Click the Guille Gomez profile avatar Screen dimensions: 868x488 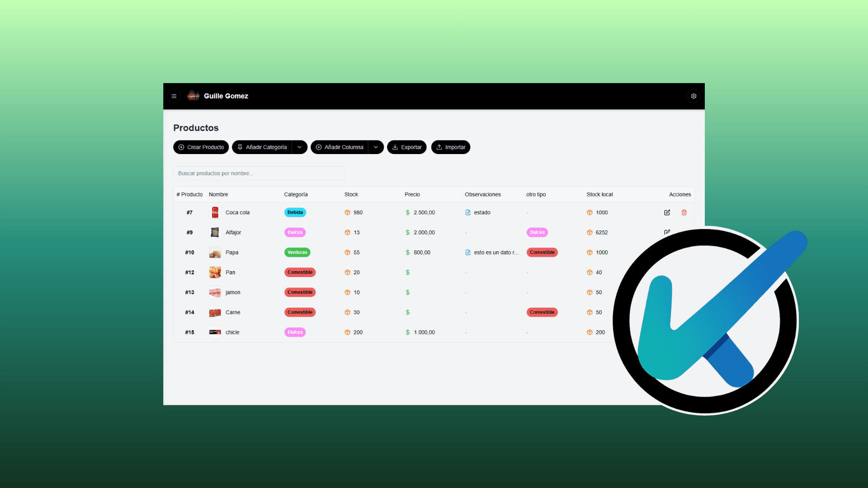tap(193, 96)
